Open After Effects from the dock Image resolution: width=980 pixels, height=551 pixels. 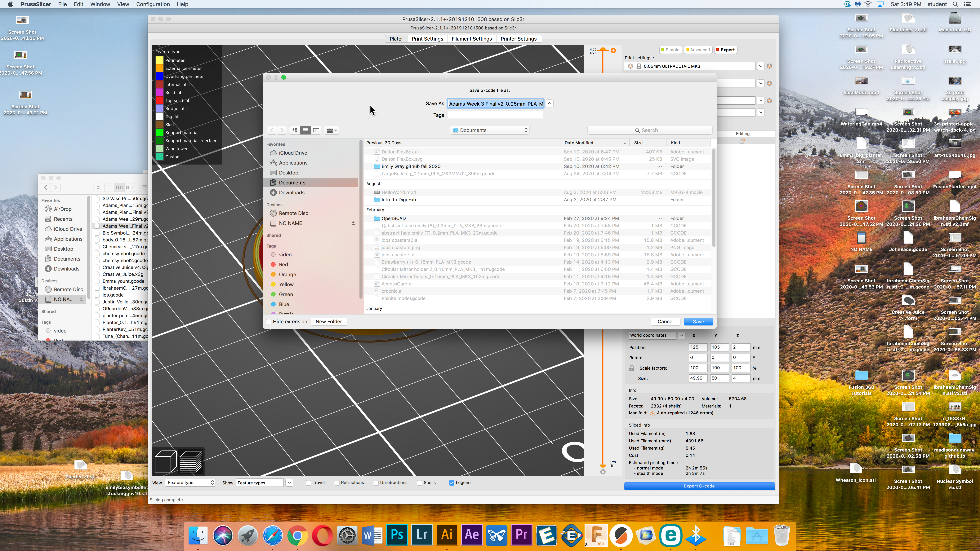point(472,535)
